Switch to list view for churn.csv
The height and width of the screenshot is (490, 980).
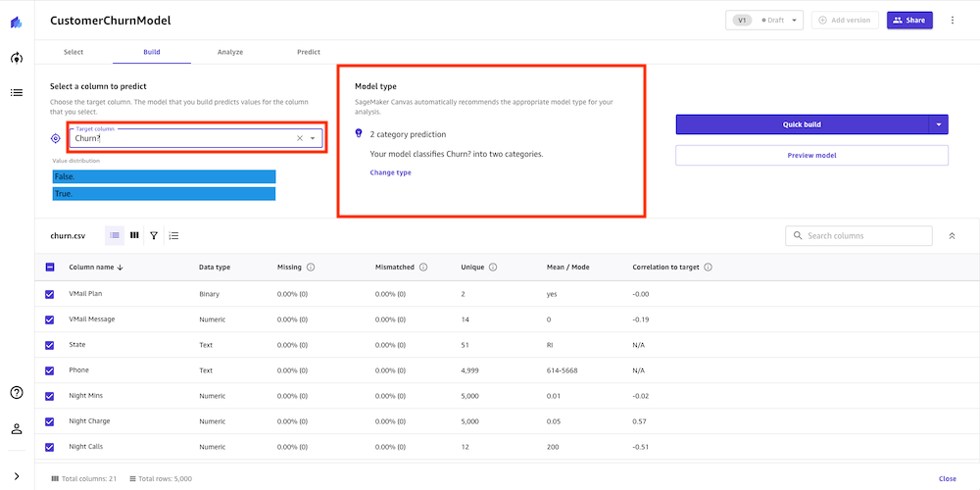pos(115,235)
